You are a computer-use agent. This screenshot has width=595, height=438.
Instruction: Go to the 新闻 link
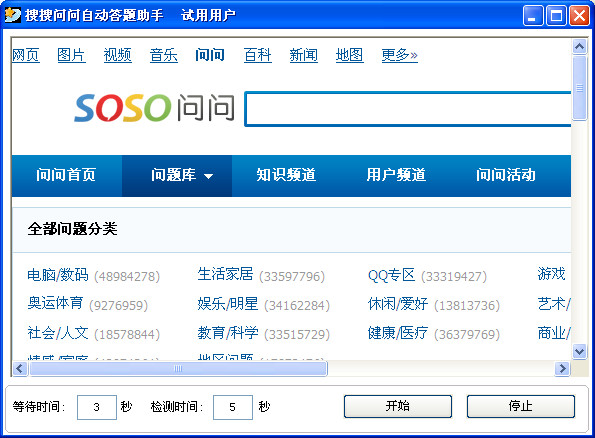click(304, 55)
